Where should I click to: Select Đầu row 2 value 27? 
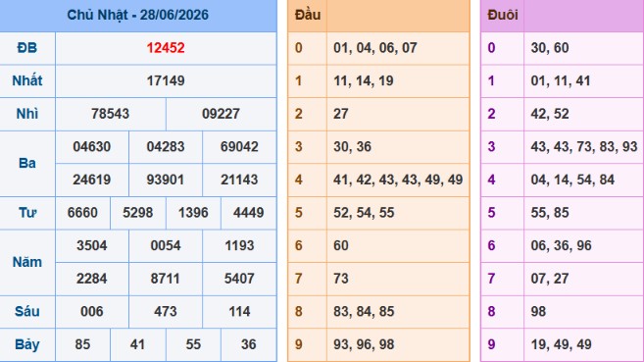(x=341, y=114)
